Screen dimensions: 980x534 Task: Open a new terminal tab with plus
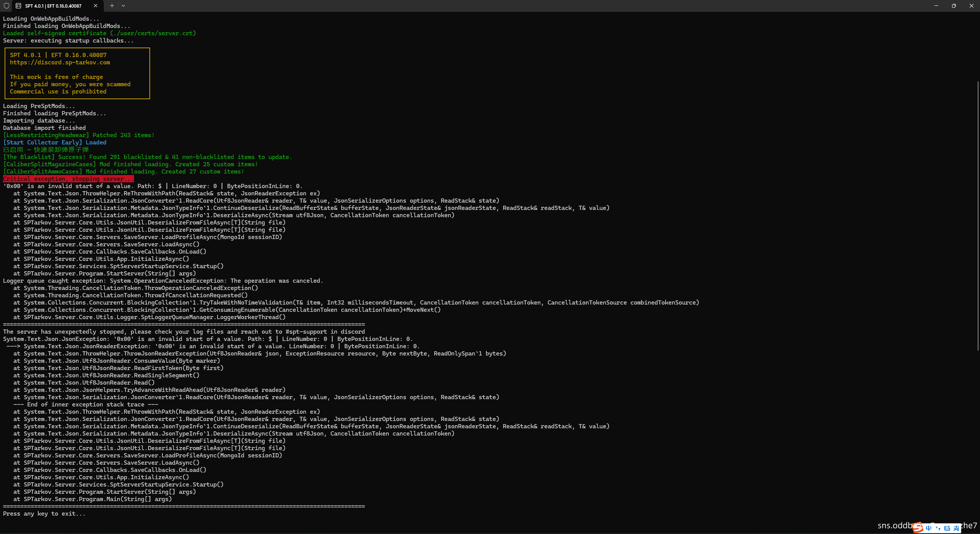(x=112, y=6)
